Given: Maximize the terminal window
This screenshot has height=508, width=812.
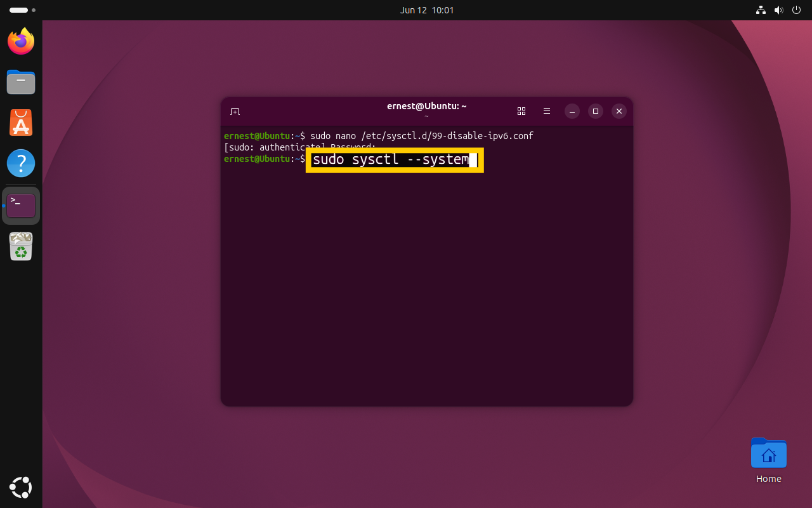Looking at the screenshot, I should (x=596, y=111).
